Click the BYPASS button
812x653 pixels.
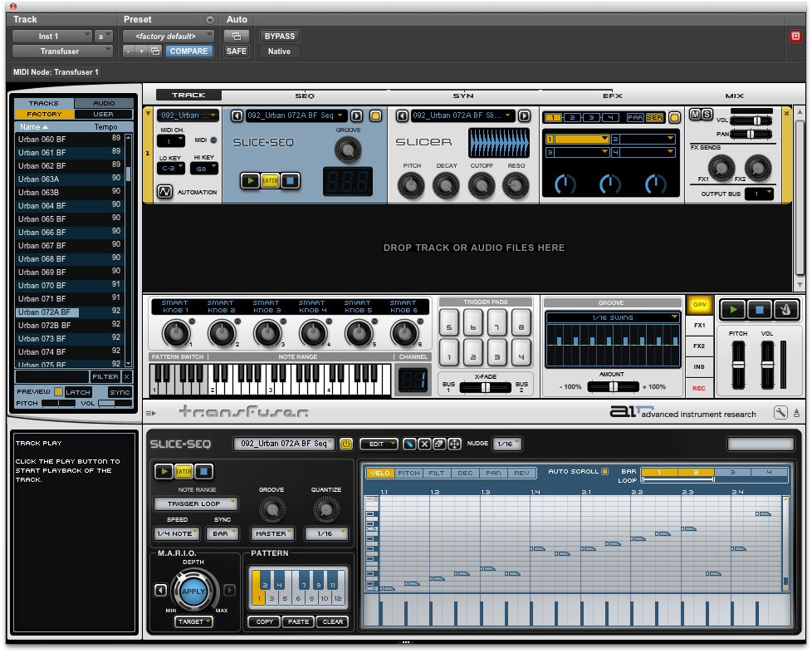point(280,37)
